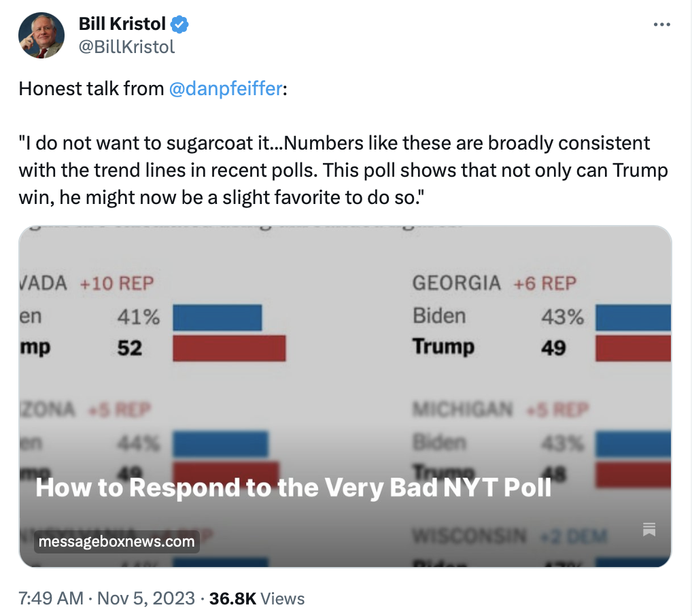Image resolution: width=692 pixels, height=616 pixels.
Task: Click the article icon on the link card
Action: (x=648, y=529)
